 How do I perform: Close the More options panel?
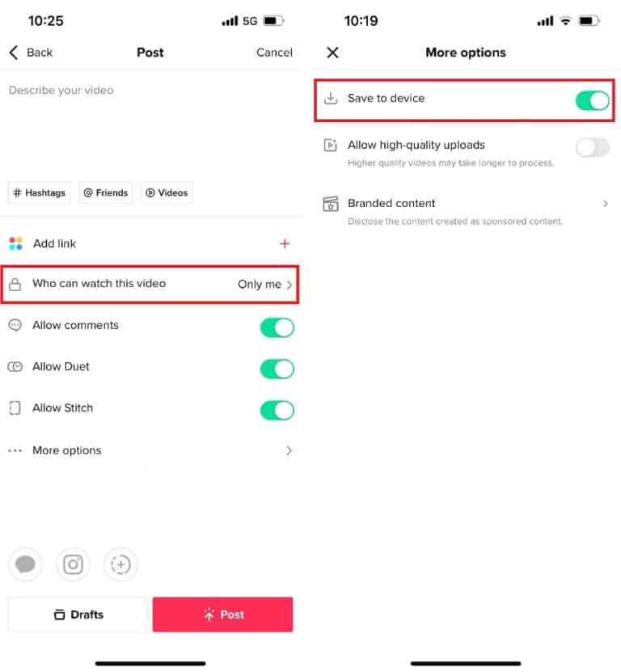(x=332, y=52)
